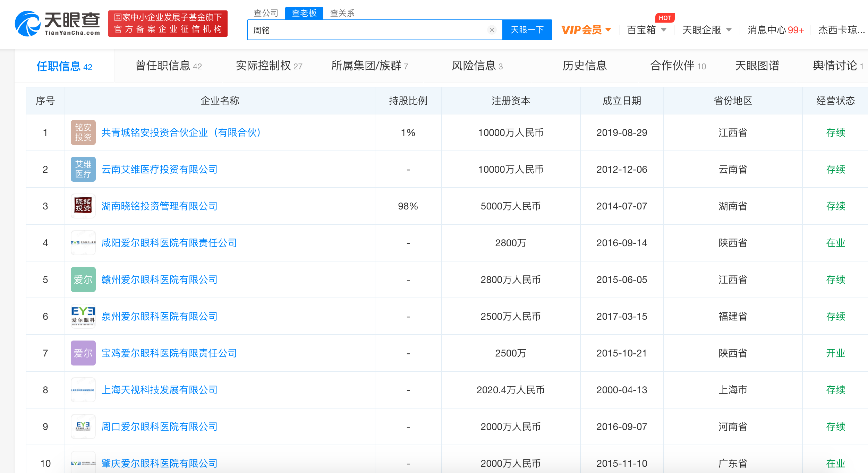Click the EYE 爱尔眼科 logo for 泉州
The height and width of the screenshot is (473, 868).
point(83,316)
